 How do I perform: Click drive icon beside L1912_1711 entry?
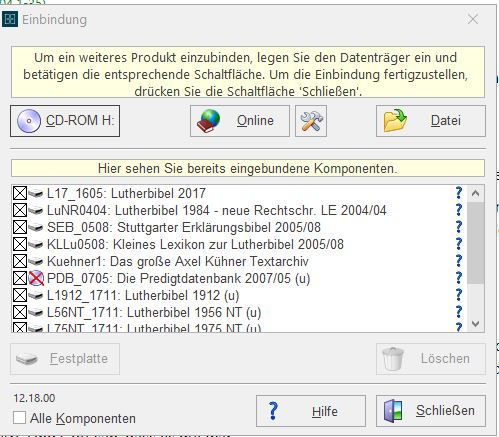(x=36, y=295)
